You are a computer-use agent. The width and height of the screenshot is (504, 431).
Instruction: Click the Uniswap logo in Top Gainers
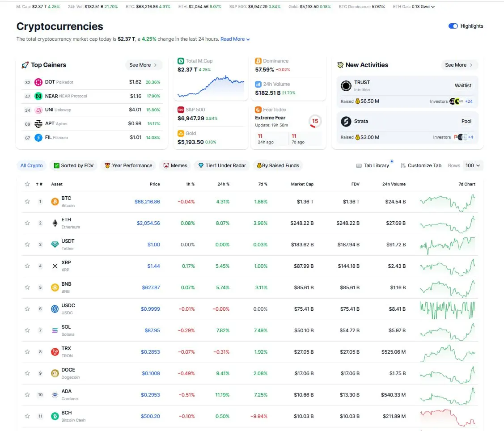pyautogui.click(x=38, y=110)
